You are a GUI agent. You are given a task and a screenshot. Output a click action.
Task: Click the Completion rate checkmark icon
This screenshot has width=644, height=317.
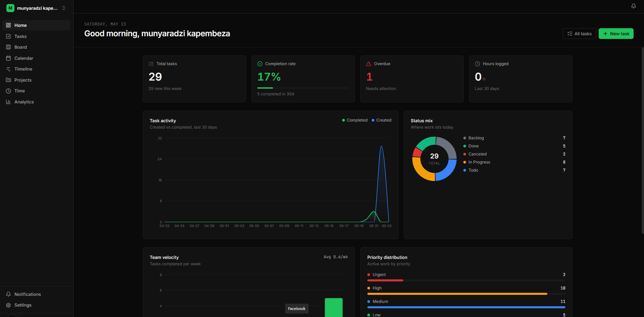(260, 64)
